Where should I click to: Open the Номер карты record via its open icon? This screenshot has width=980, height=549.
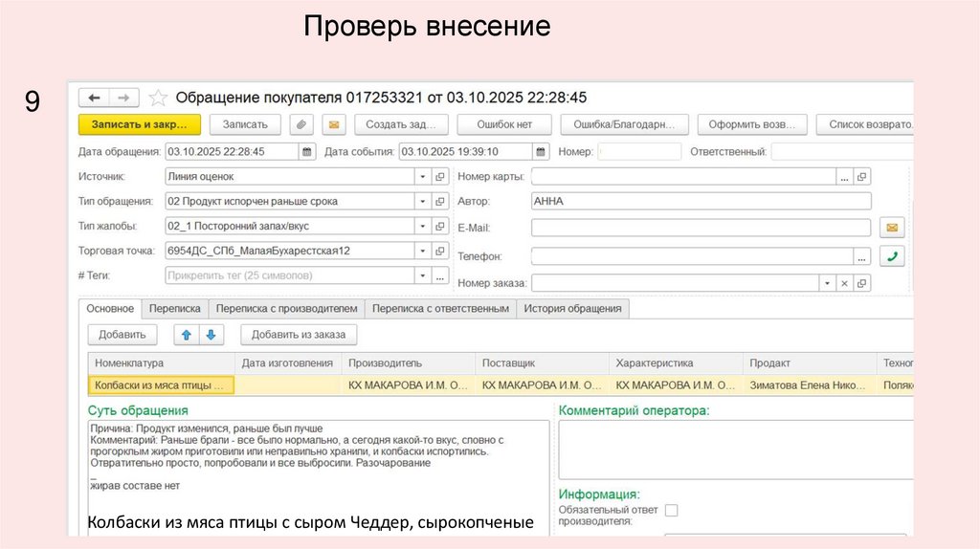(862, 177)
